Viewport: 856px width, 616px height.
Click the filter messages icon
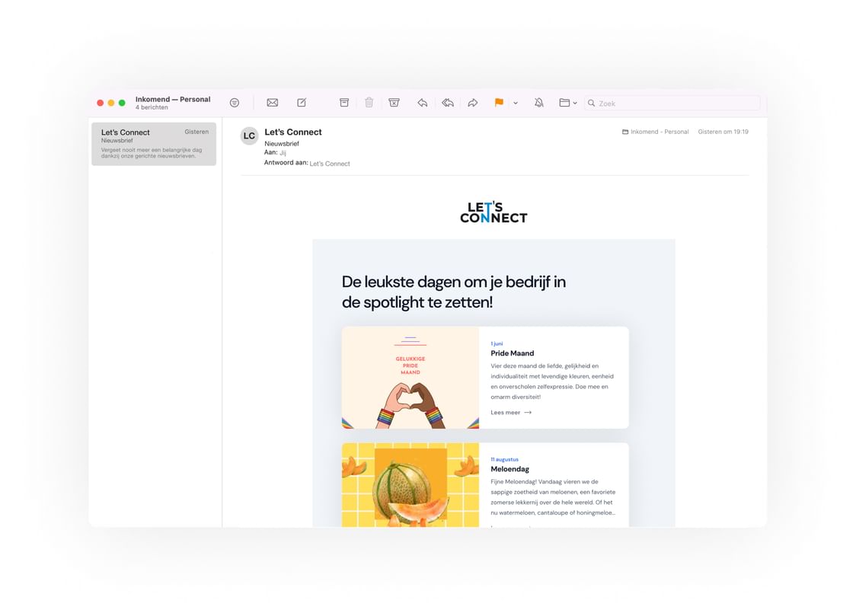tap(235, 103)
